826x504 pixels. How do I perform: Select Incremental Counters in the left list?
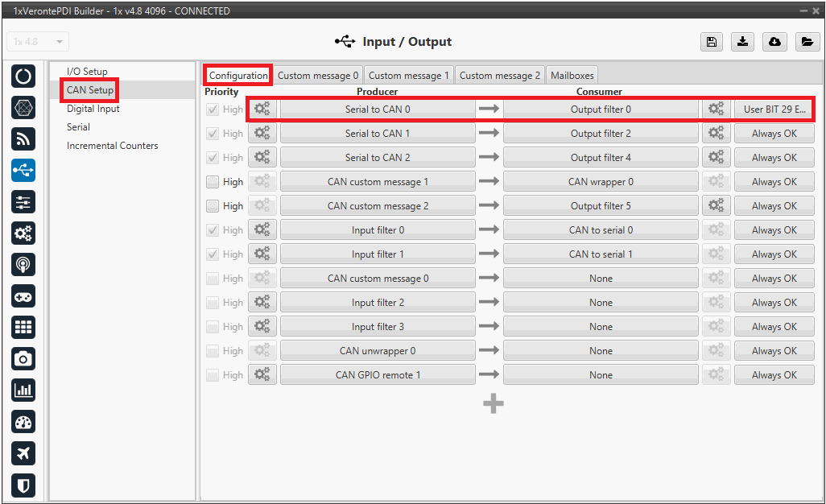[x=112, y=146]
